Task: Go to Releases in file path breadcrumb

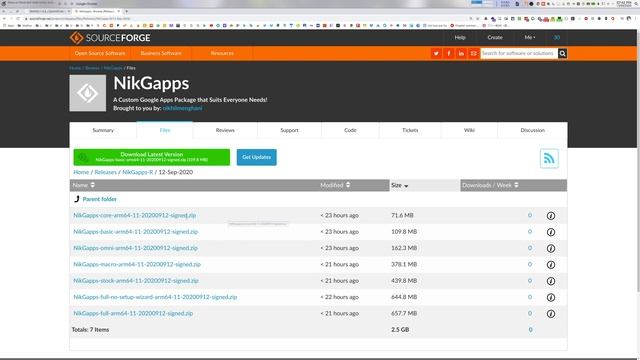Action: click(x=106, y=172)
